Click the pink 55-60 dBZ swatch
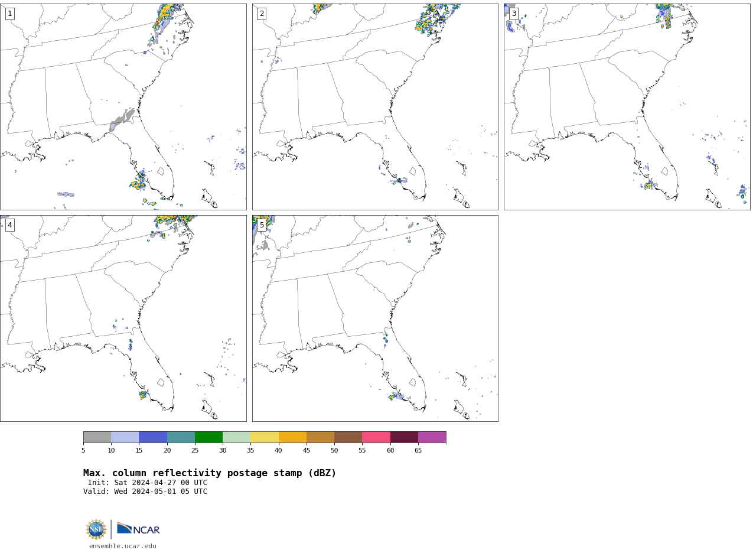The width and height of the screenshot is (756, 553). pyautogui.click(x=376, y=437)
